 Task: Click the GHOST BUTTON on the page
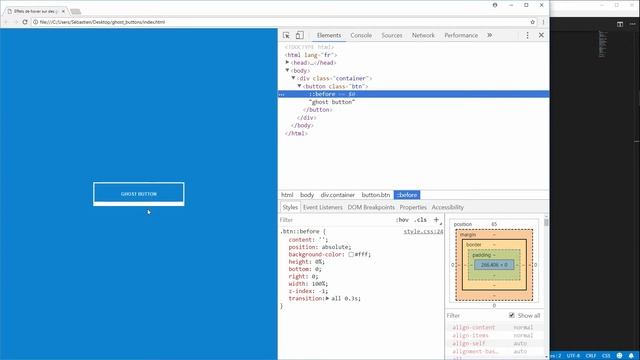(x=139, y=194)
